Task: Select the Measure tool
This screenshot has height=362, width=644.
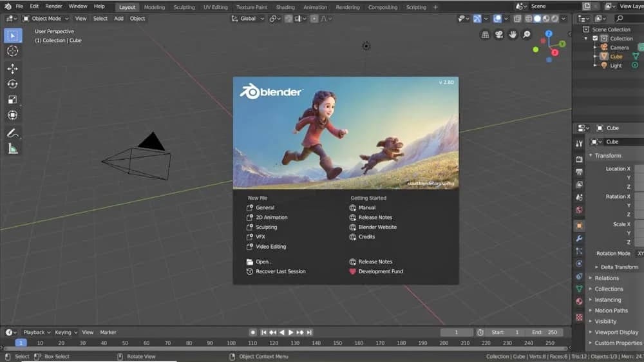Action: point(13,149)
